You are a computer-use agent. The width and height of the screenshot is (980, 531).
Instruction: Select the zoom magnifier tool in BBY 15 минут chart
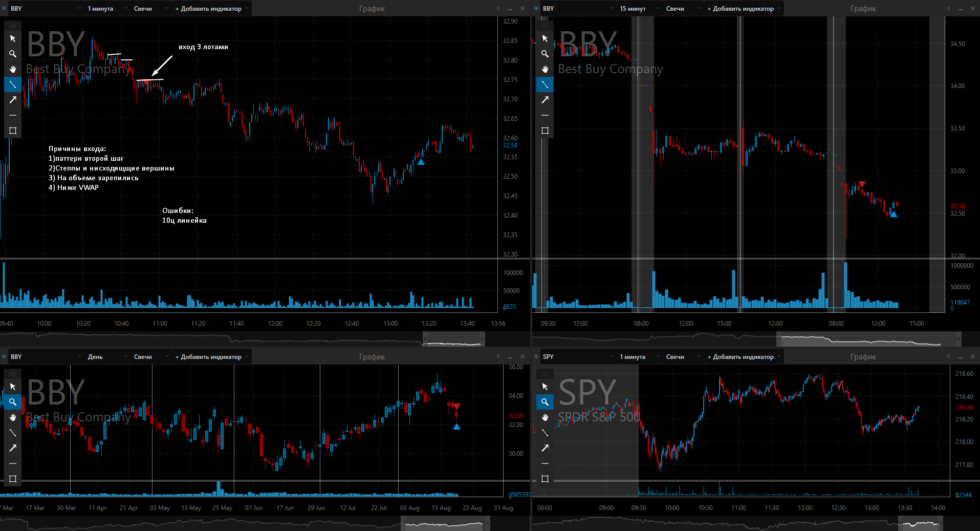click(545, 54)
